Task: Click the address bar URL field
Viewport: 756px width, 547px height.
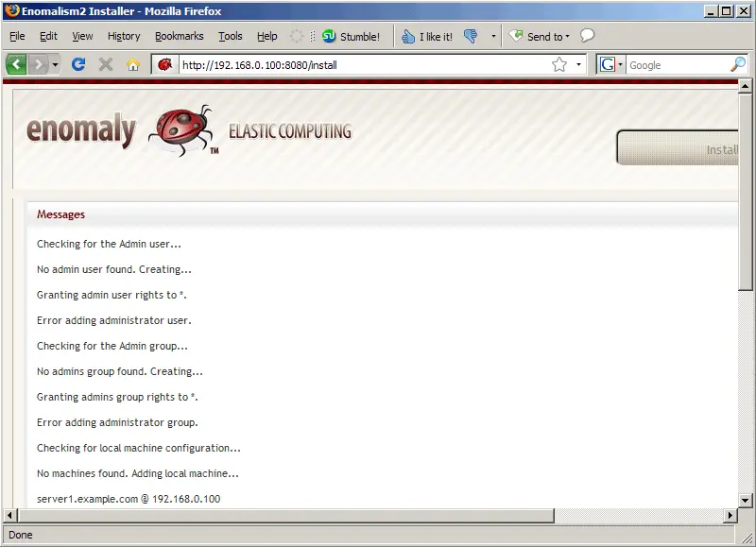Action: tap(364, 64)
